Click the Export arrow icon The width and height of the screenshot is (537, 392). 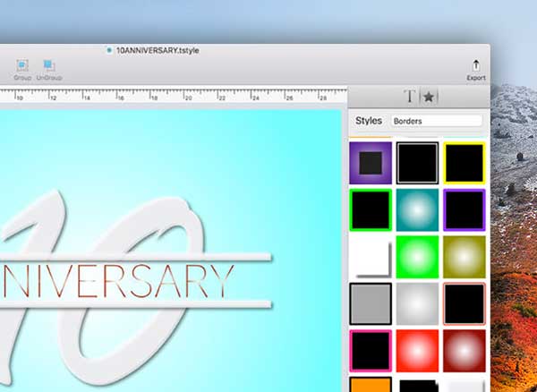pos(476,65)
